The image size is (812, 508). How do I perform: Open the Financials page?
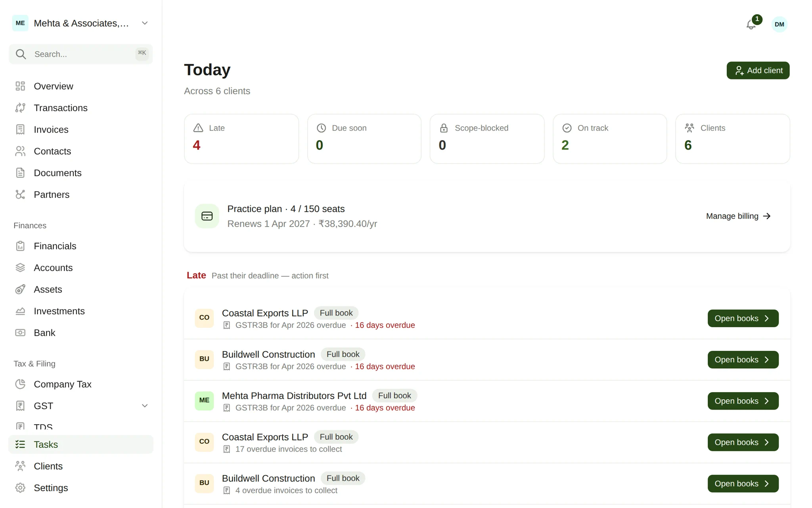(81, 246)
